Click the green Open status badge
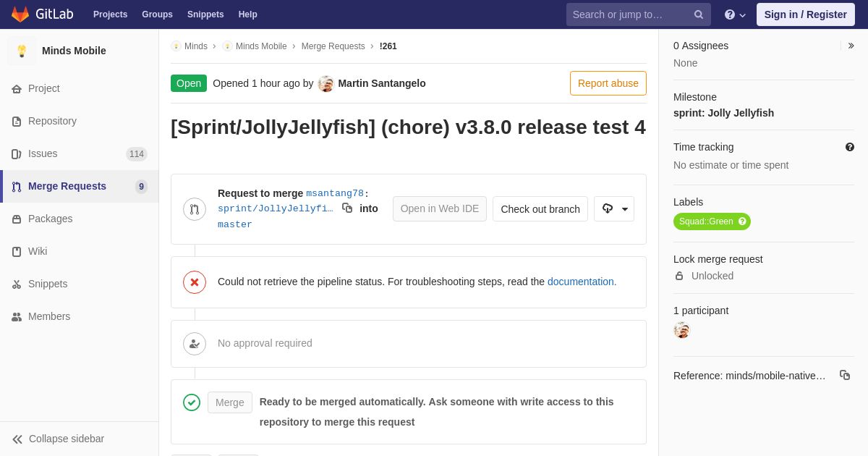Viewport: 868px width, 456px height. pos(189,83)
